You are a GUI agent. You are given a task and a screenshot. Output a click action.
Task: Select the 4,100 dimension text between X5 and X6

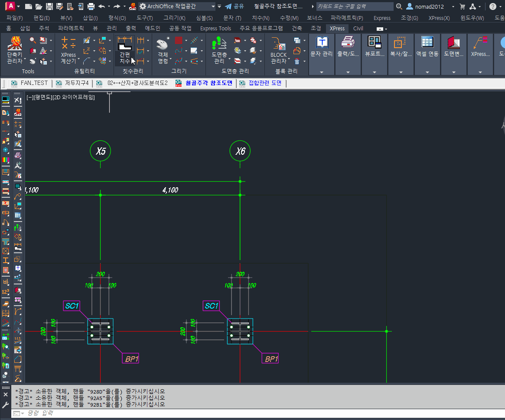click(170, 190)
